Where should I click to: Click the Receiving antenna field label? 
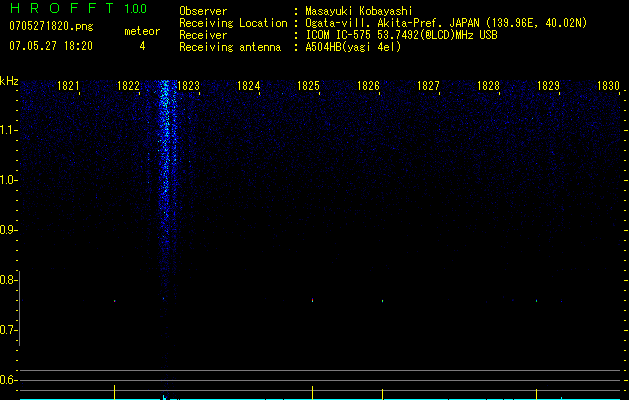230,47
